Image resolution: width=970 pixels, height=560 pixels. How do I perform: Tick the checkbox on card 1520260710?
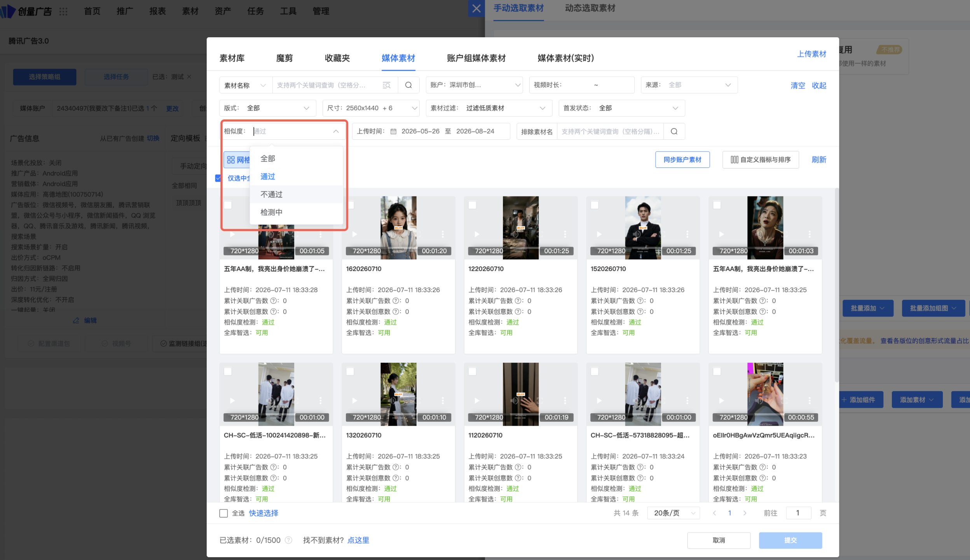595,205
